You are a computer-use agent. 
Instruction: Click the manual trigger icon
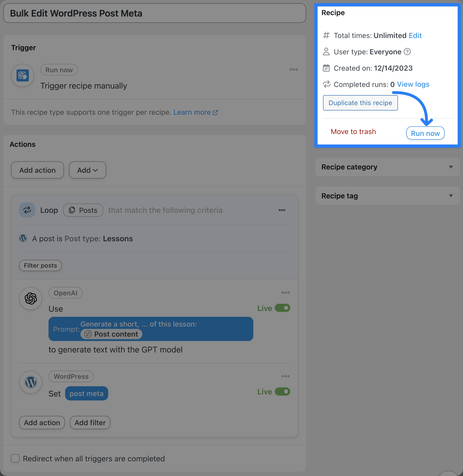point(22,76)
